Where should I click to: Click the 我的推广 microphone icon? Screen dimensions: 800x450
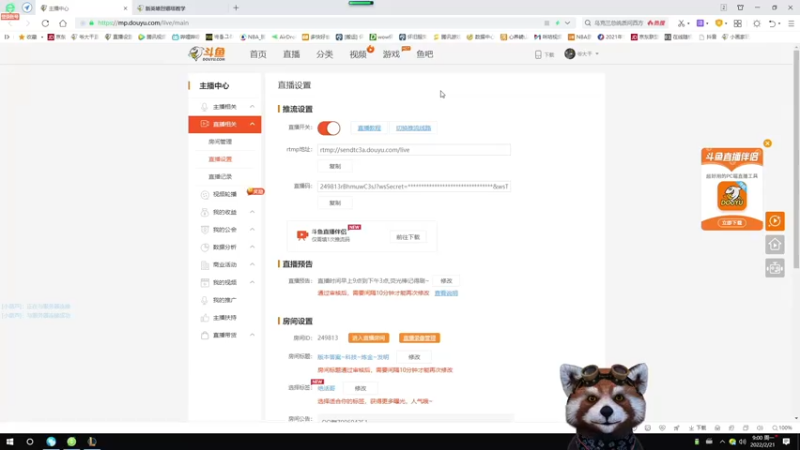(x=205, y=300)
